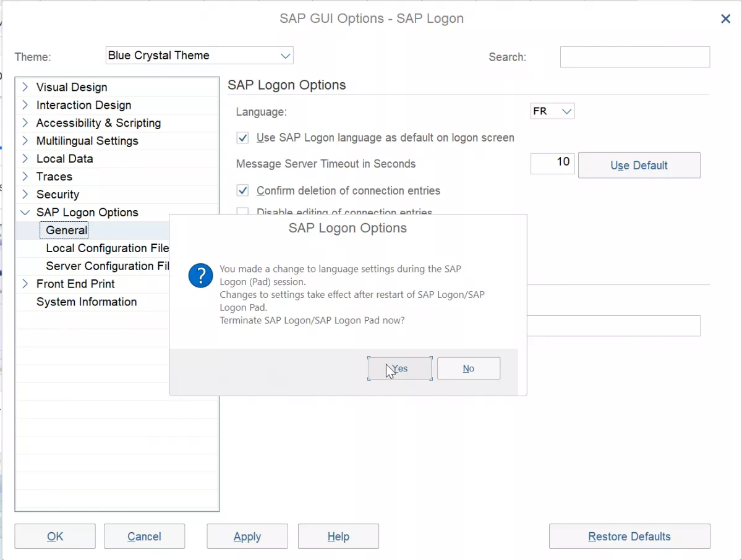Select Interaction Design in the tree
This screenshot has height=560, width=742.
coord(83,105)
